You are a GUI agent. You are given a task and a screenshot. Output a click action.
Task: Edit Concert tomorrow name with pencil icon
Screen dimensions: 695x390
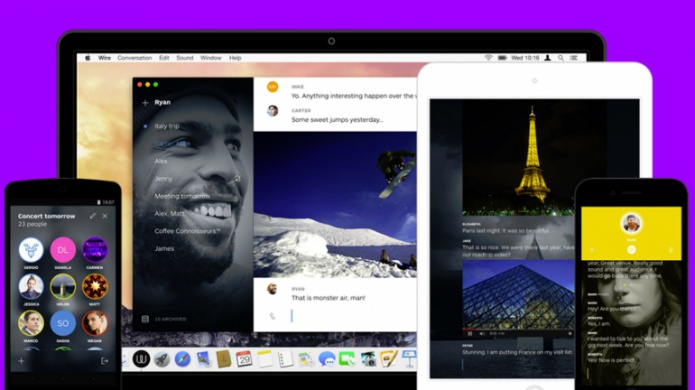[x=93, y=216]
